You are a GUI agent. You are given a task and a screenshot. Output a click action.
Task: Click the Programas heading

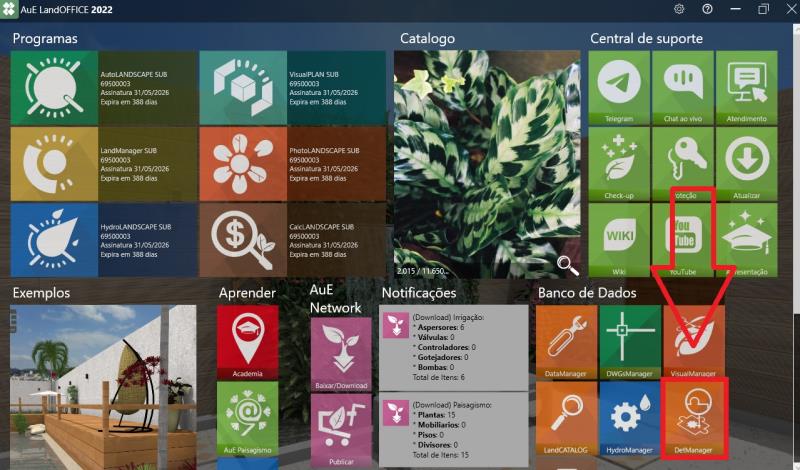click(x=45, y=39)
